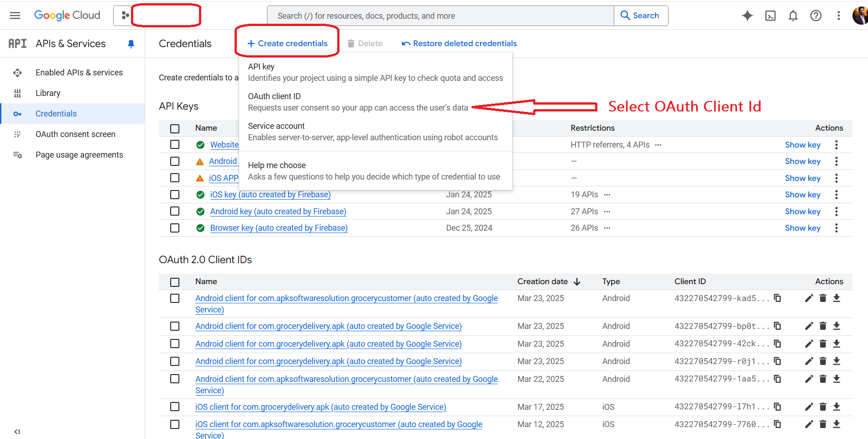The width and height of the screenshot is (868, 439).
Task: Show key for Android key Firebase row
Action: click(x=802, y=212)
